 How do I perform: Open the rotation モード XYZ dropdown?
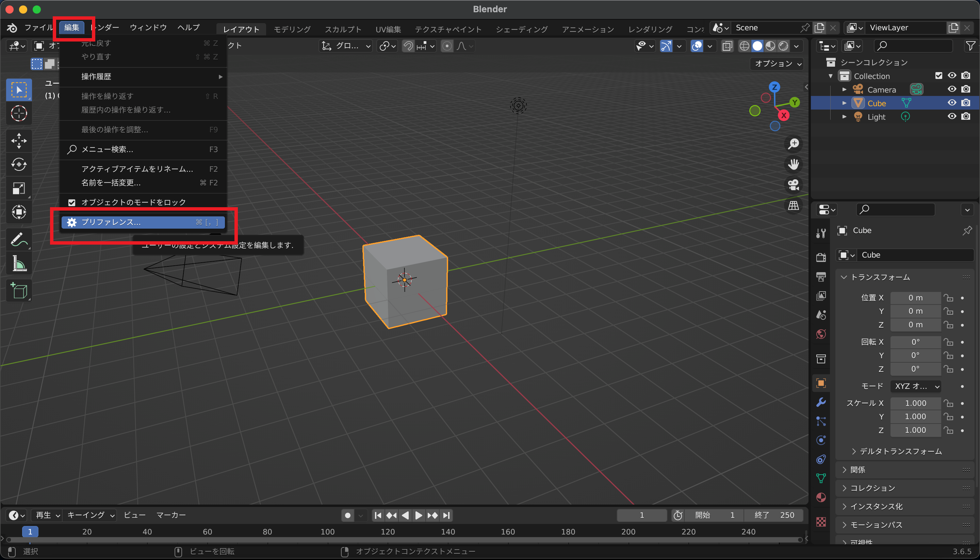[915, 386]
